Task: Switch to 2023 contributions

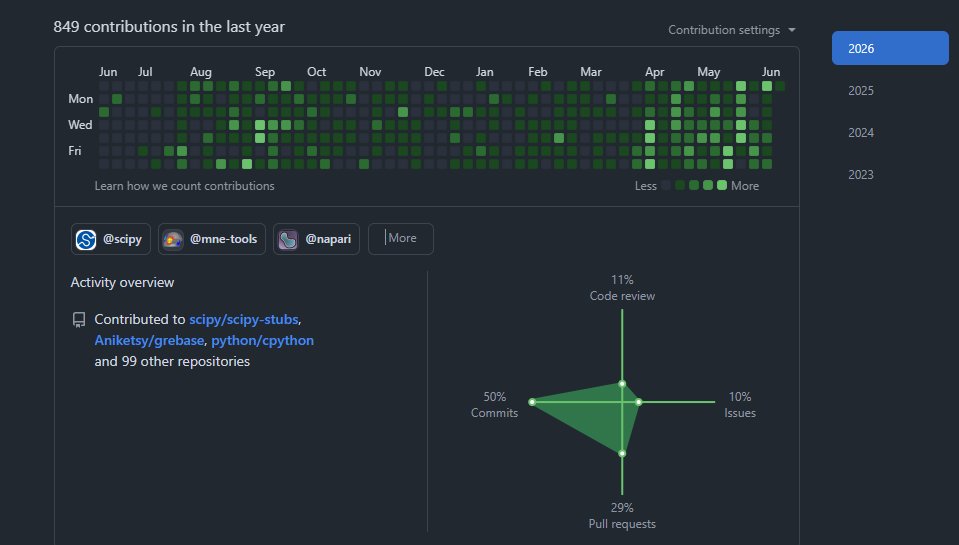Action: click(x=861, y=175)
